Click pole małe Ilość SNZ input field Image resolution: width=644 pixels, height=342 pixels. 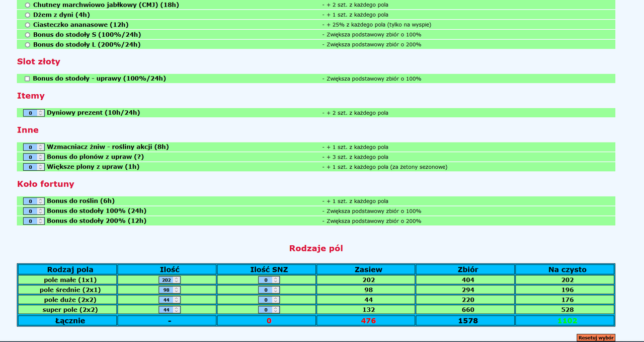[x=269, y=280]
